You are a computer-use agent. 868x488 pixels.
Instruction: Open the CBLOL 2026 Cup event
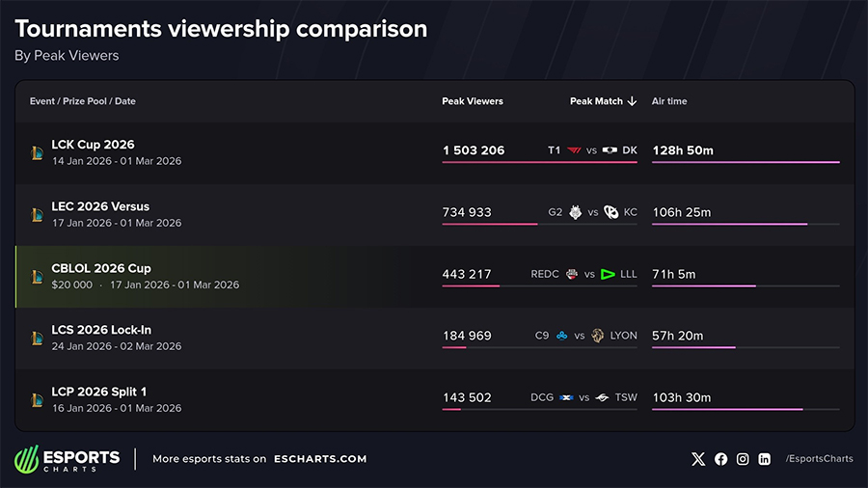(101, 268)
